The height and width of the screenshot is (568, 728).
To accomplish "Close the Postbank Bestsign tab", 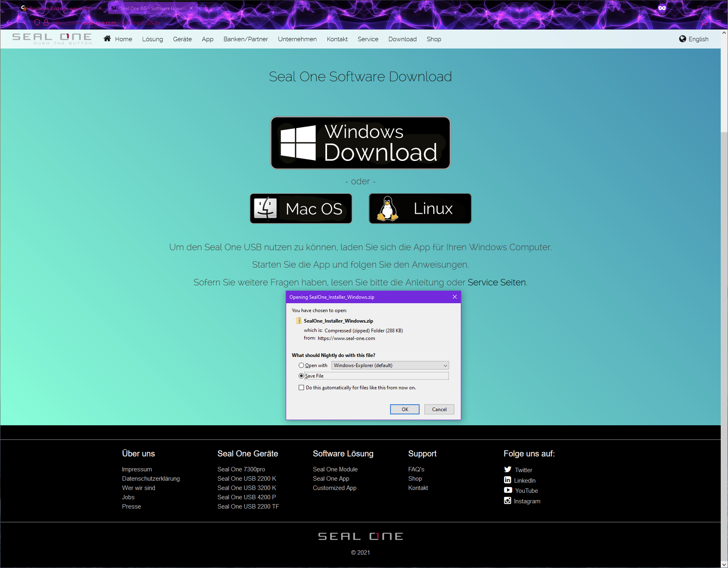I will [100, 8].
